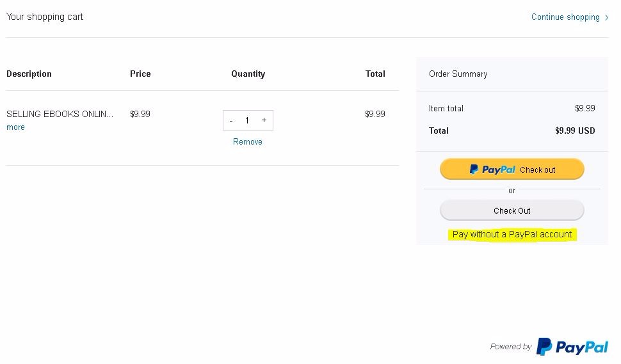Click the $9.99 USD total amount
This screenshot has height=364, width=621.
click(575, 131)
